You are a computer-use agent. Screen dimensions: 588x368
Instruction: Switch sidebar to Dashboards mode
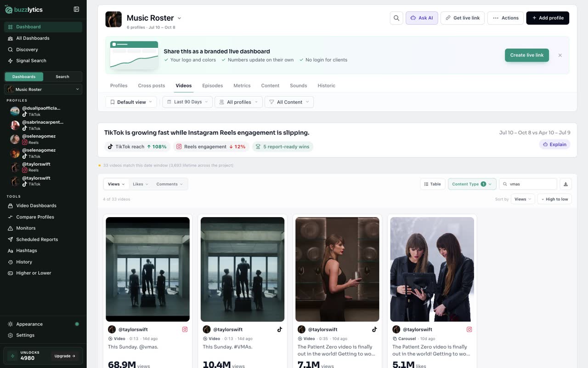pos(24,77)
